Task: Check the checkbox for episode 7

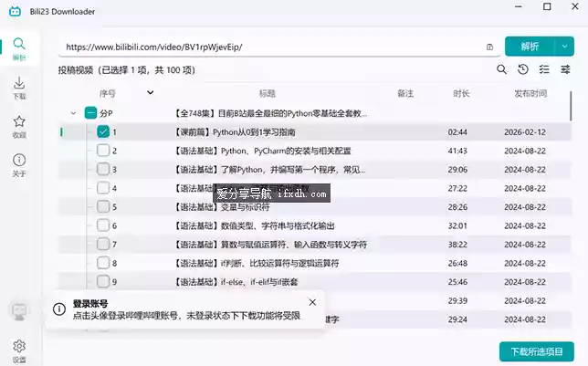Action: 103,244
